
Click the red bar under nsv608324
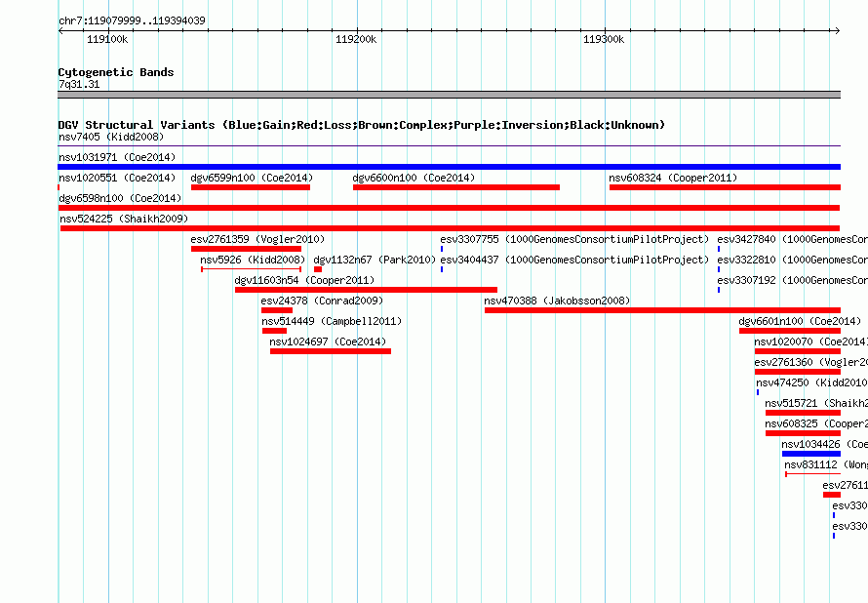click(x=726, y=187)
